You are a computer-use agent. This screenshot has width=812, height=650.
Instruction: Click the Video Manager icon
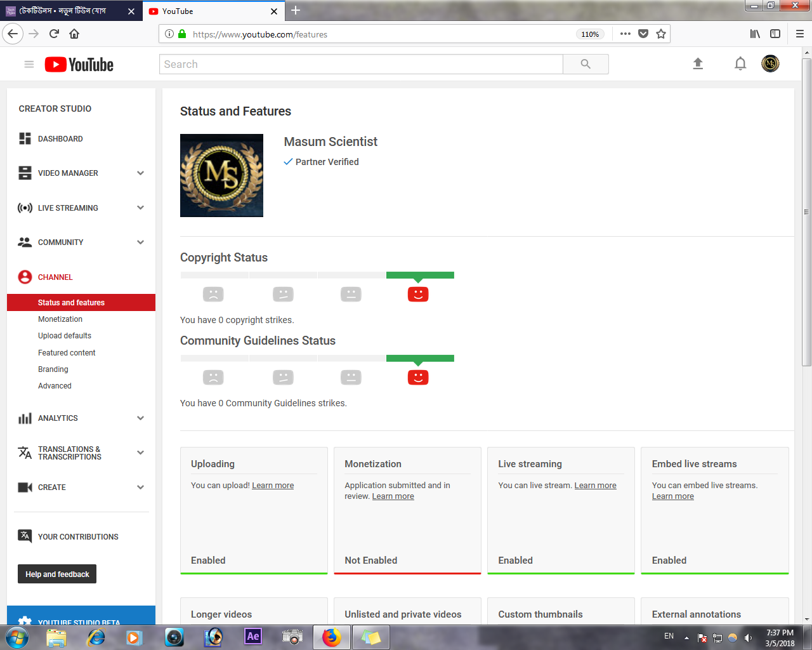(x=25, y=173)
